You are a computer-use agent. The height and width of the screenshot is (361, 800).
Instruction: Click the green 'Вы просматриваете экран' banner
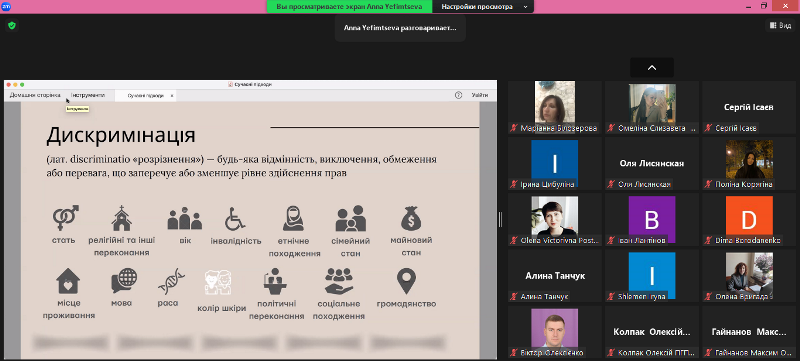pyautogui.click(x=349, y=7)
